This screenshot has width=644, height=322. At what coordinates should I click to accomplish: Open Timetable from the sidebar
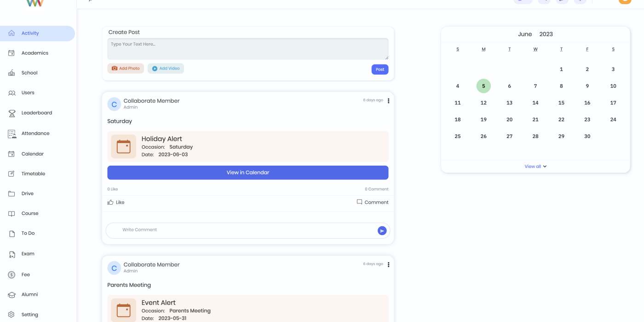[x=33, y=174]
